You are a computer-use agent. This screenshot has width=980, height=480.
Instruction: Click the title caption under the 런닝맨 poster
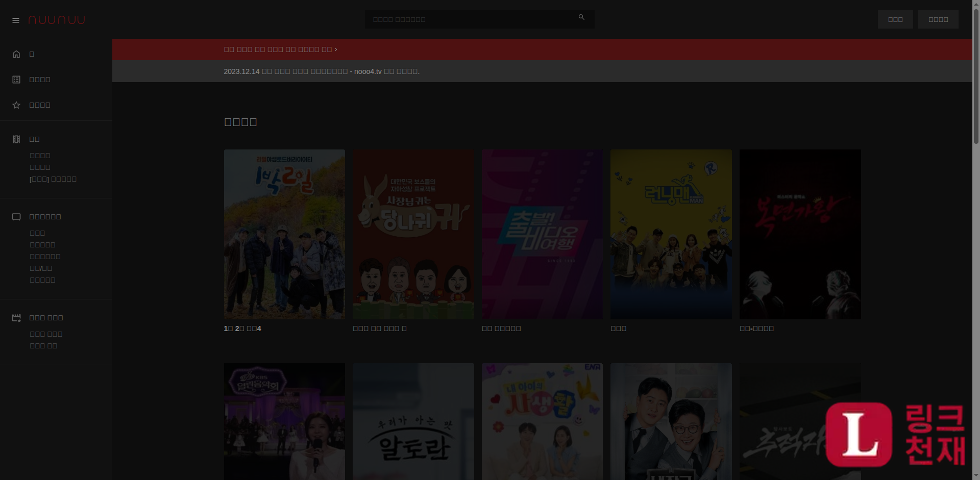[619, 329]
